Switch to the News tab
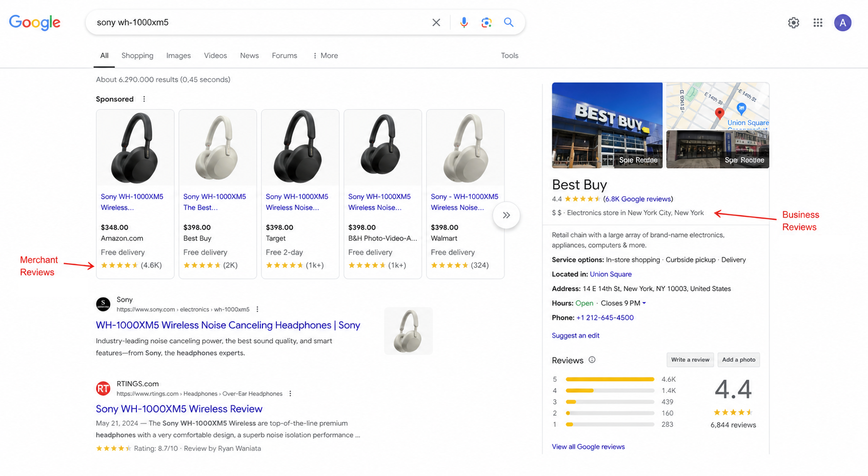The height and width of the screenshot is (476, 868). (x=249, y=55)
